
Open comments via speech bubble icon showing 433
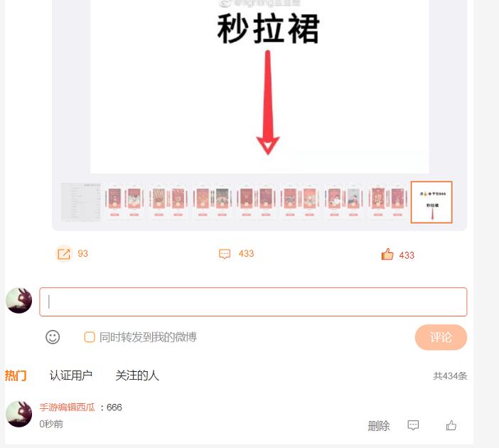(225, 254)
